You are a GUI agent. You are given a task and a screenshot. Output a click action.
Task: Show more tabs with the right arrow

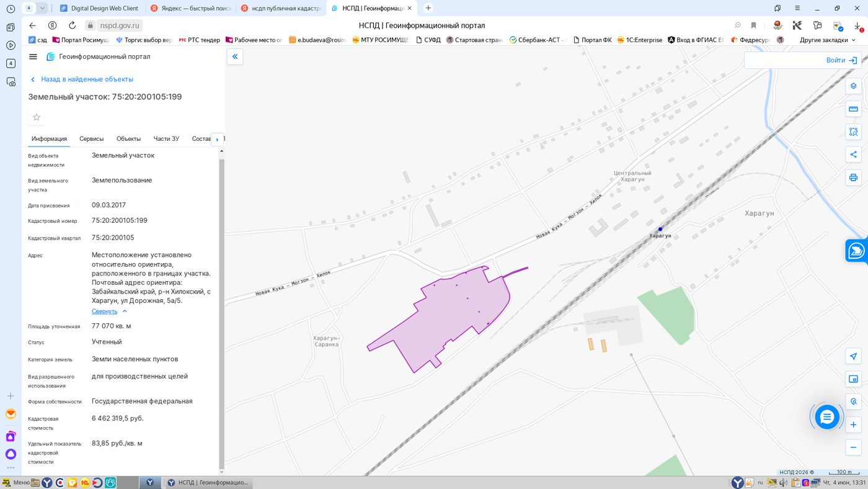[217, 139]
